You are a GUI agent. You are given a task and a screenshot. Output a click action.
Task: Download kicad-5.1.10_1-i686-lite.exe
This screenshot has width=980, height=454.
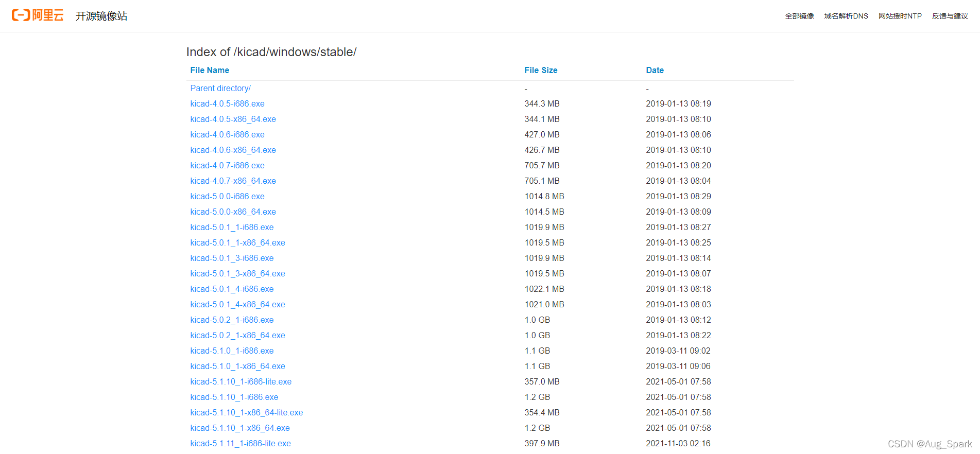[x=240, y=381]
